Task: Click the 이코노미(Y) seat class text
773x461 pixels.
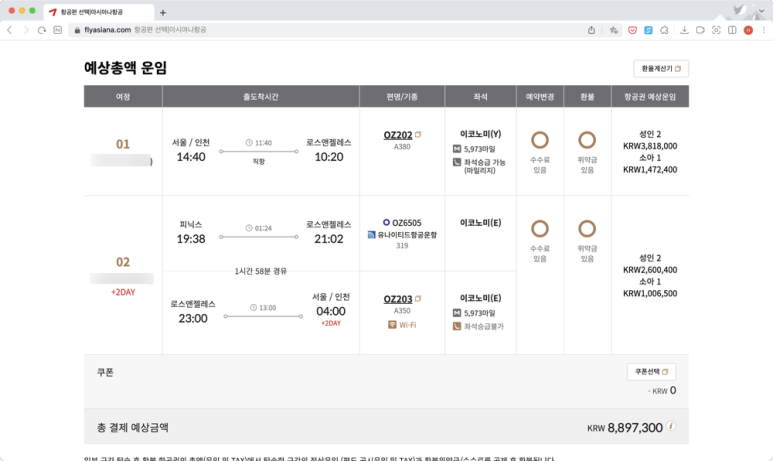Action: tap(481, 134)
